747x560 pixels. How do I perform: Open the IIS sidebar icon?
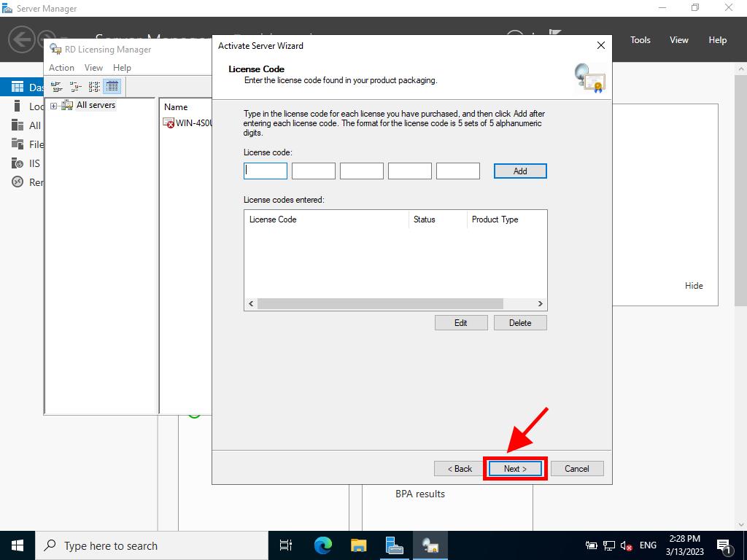tap(18, 163)
